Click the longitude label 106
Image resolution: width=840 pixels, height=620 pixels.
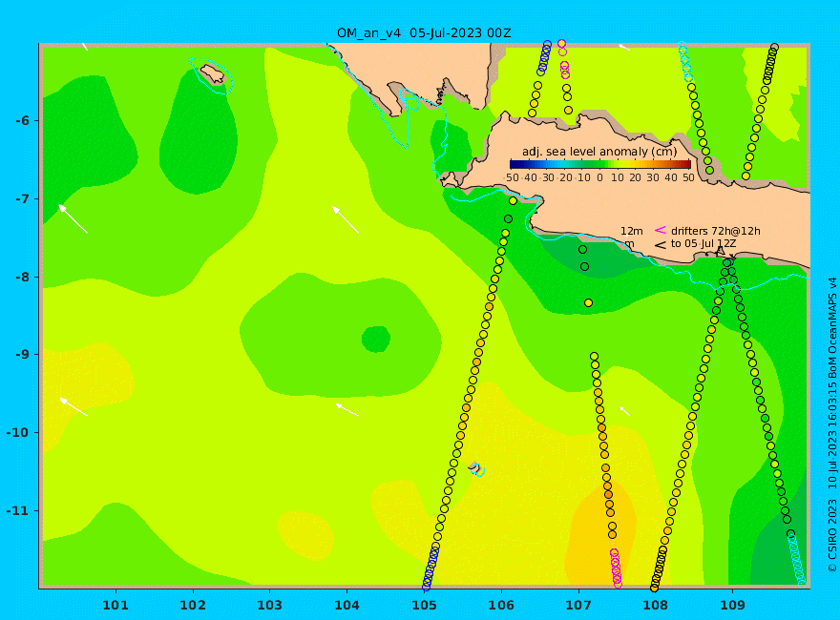point(501,606)
